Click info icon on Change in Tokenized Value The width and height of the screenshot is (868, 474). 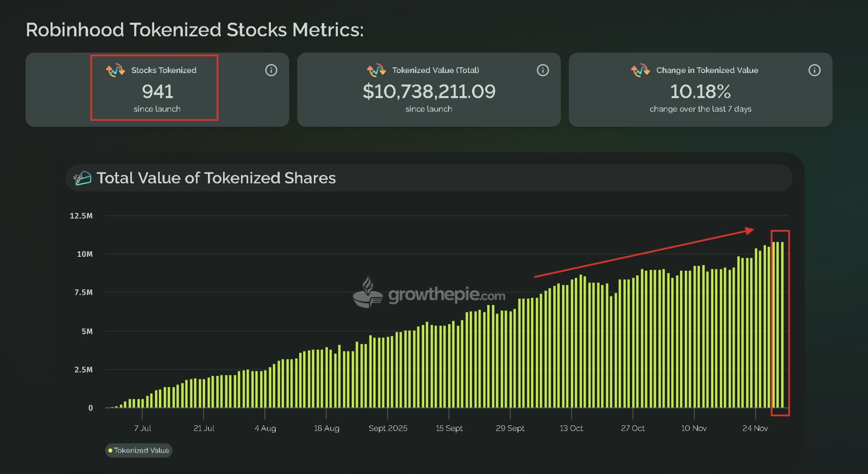[814, 70]
